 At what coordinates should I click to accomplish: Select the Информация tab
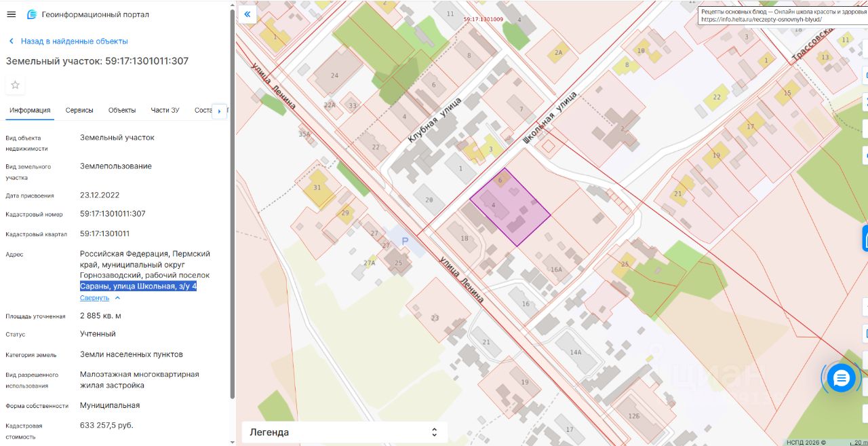coord(30,110)
